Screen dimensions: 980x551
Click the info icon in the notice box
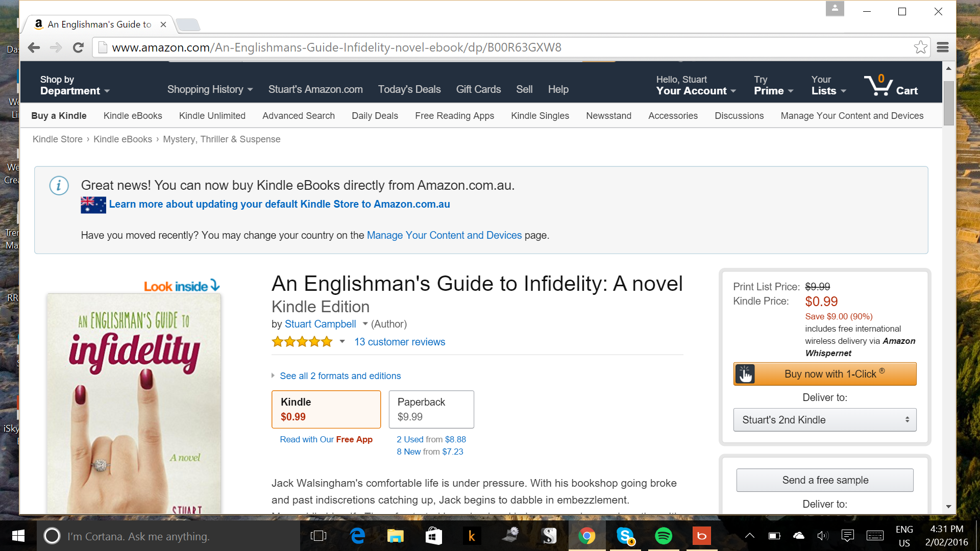click(59, 185)
